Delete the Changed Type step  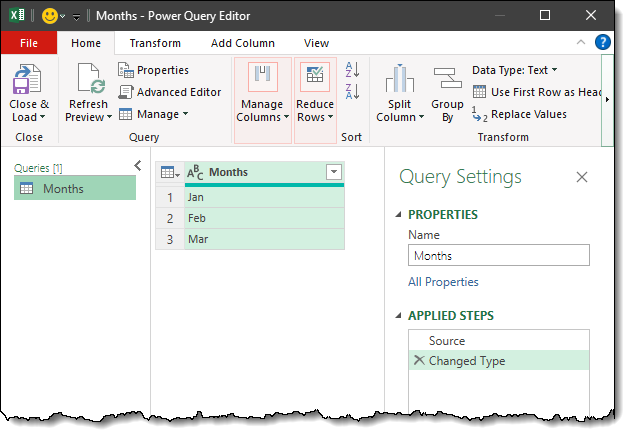tap(419, 361)
